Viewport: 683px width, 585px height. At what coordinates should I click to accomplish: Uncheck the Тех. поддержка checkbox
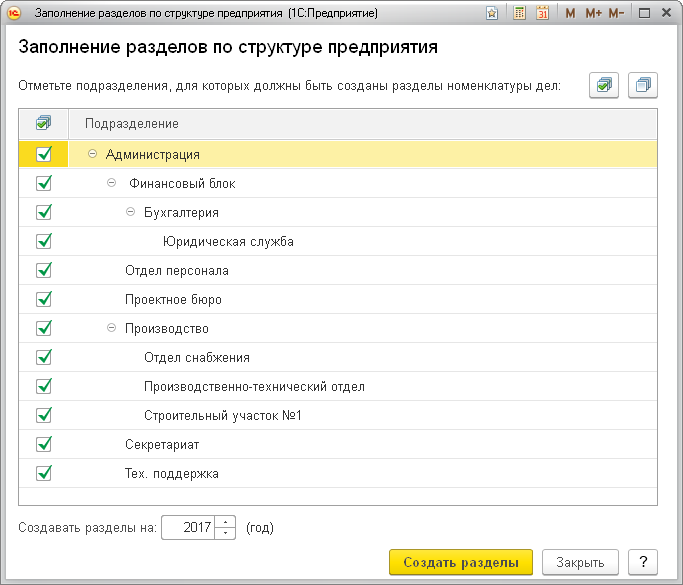click(44, 473)
